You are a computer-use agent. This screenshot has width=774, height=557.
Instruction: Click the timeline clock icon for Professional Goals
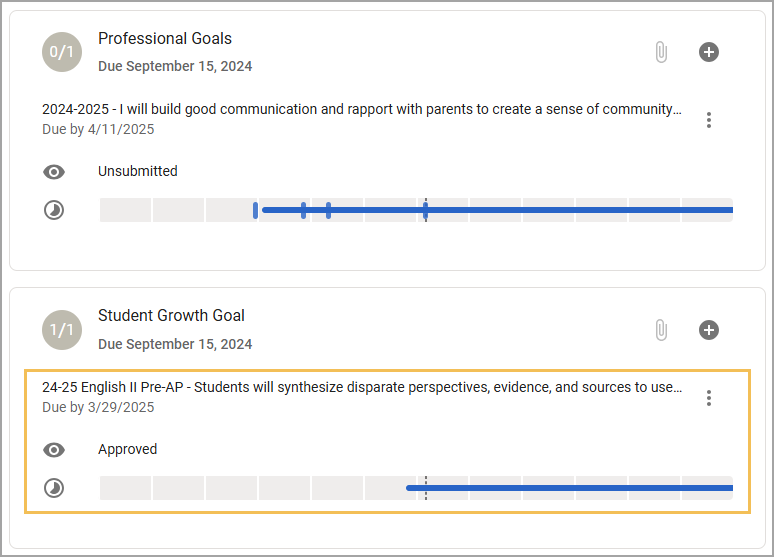pyautogui.click(x=54, y=210)
